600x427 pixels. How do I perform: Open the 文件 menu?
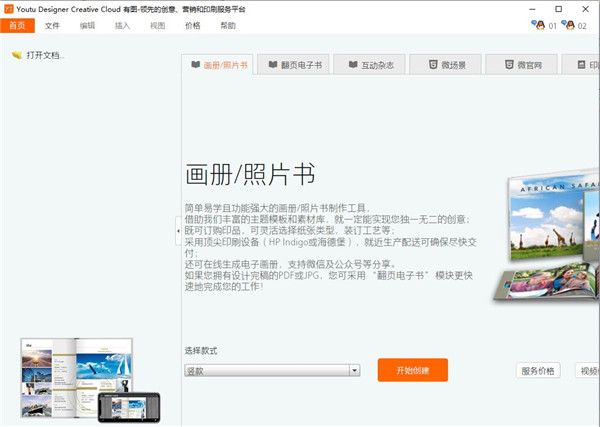click(52, 26)
